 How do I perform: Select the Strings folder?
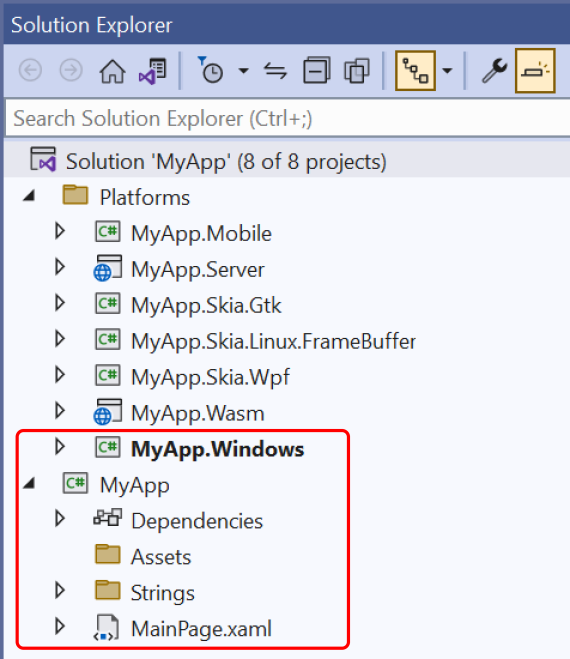click(163, 593)
